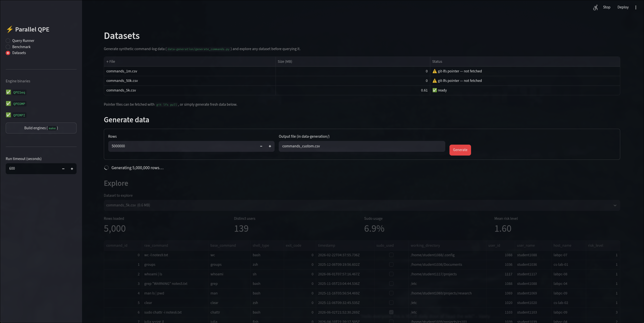
Task: Click the Build engines (make) button
Action: tap(41, 128)
